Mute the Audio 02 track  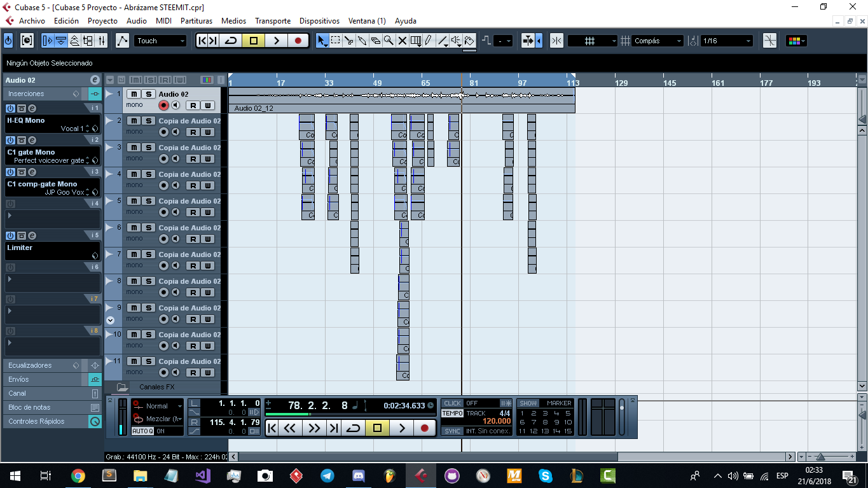tap(135, 94)
